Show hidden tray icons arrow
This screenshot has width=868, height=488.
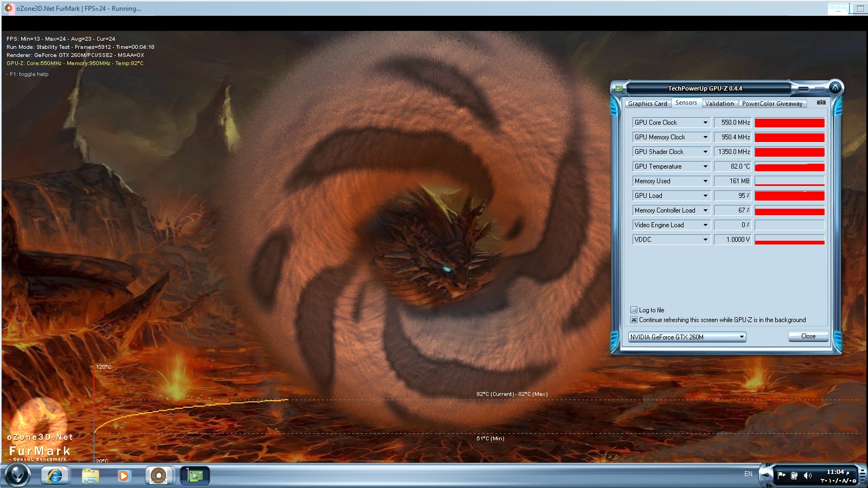[x=765, y=474]
